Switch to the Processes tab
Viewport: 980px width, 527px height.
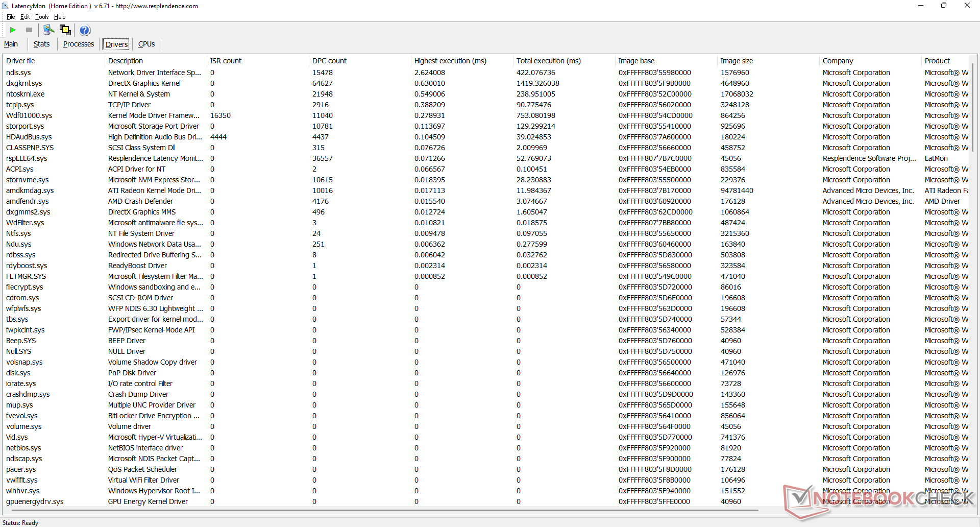tap(79, 44)
